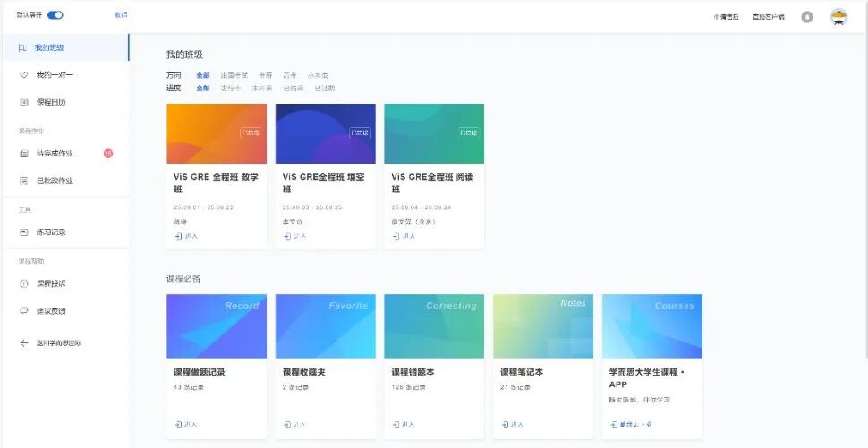Select 未开课 in the 进度 filter
The width and height of the screenshot is (868, 448).
[262, 88]
